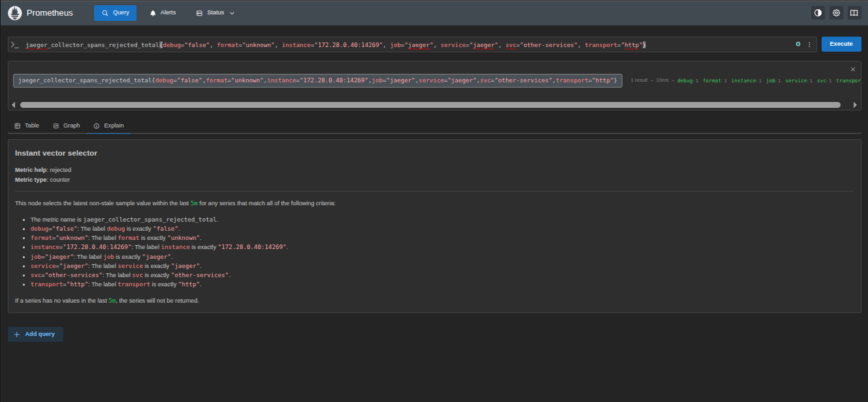Viewport: 868px width, 402px height.
Task: Click 'Metric type: counter' line
Action: tap(42, 180)
